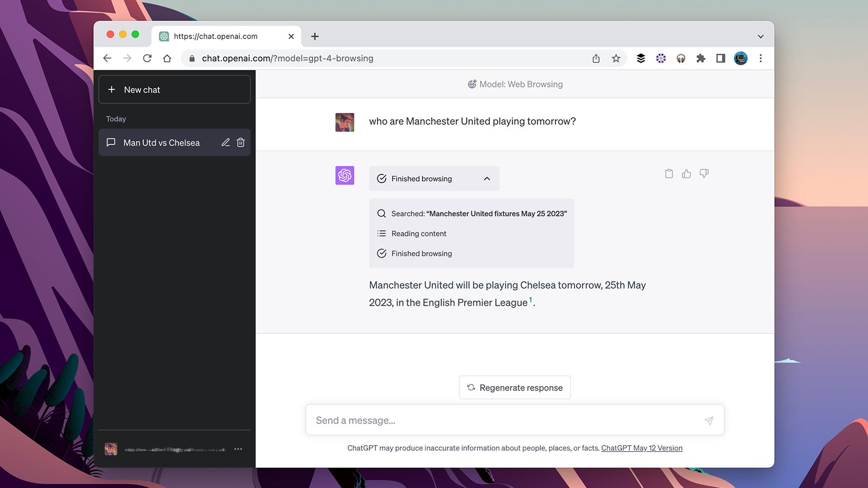Open Chrome's three-dot menu

point(760,59)
